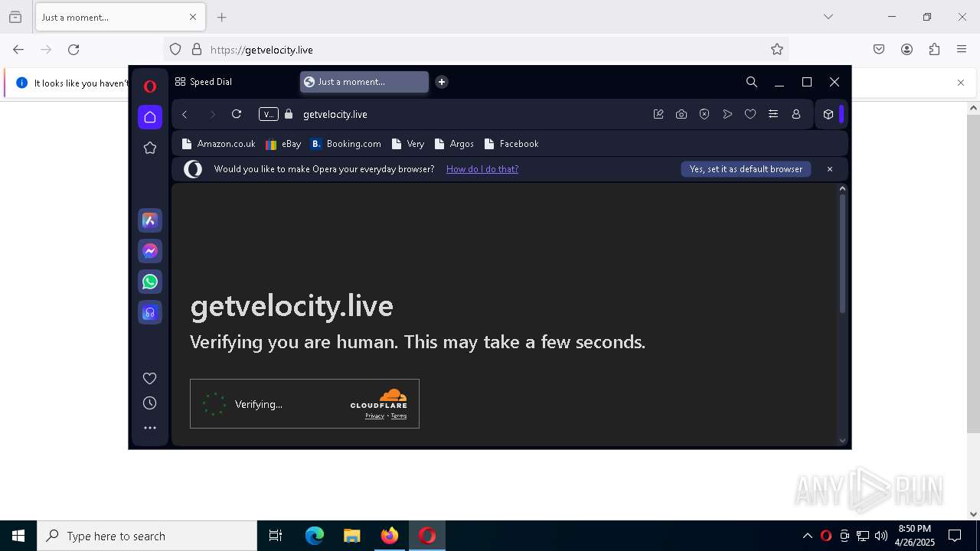Open WhatsApp in Opera sidebar
The height and width of the screenshot is (551, 980).
point(150,282)
